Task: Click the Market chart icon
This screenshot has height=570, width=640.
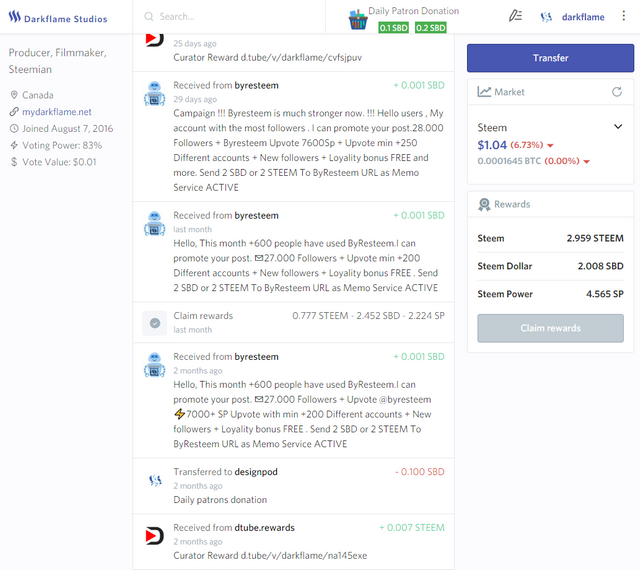Action: pyautogui.click(x=484, y=92)
